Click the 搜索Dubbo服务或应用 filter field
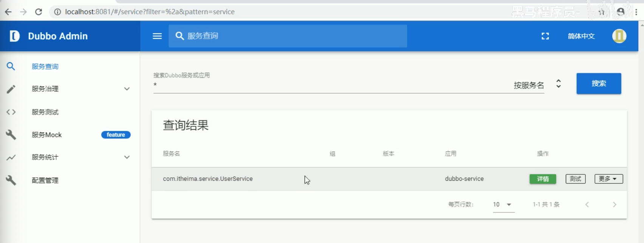The width and height of the screenshot is (644, 243). click(x=331, y=85)
